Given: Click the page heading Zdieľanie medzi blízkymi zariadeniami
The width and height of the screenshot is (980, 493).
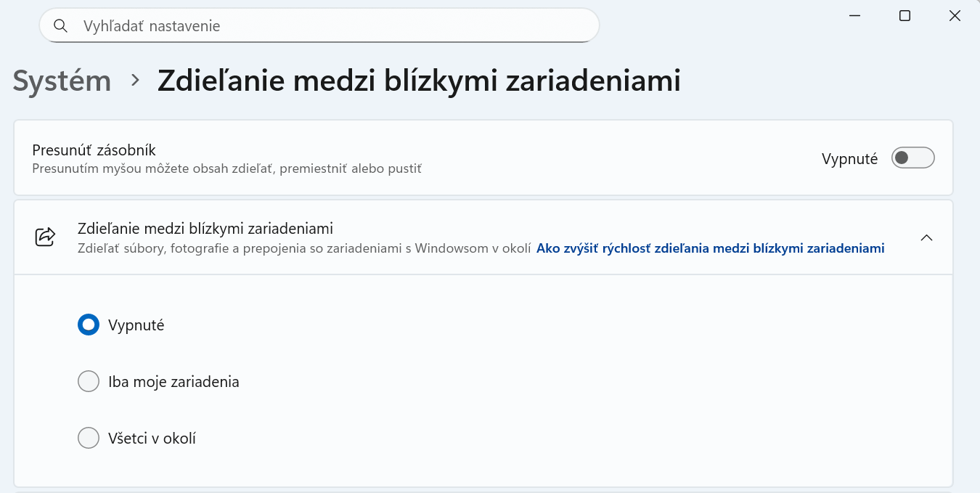Looking at the screenshot, I should 419,81.
